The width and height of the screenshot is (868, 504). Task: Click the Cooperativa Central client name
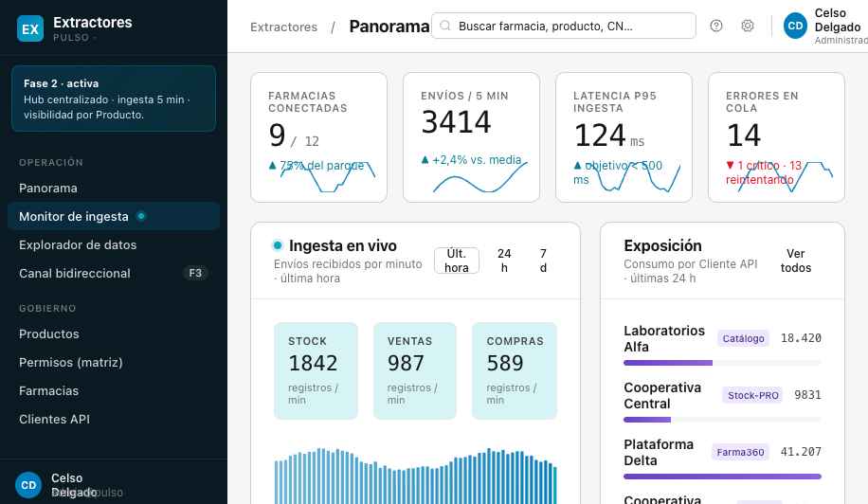(x=662, y=396)
